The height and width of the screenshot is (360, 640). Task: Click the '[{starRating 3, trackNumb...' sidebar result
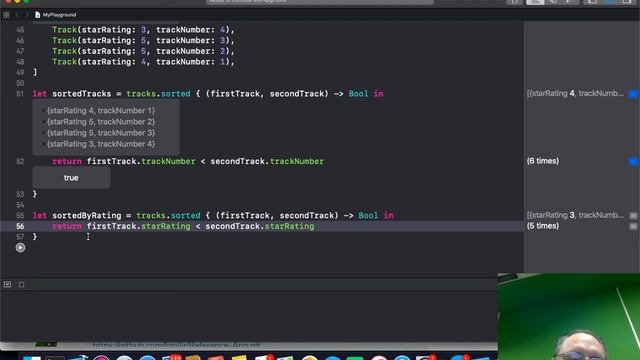575,215
